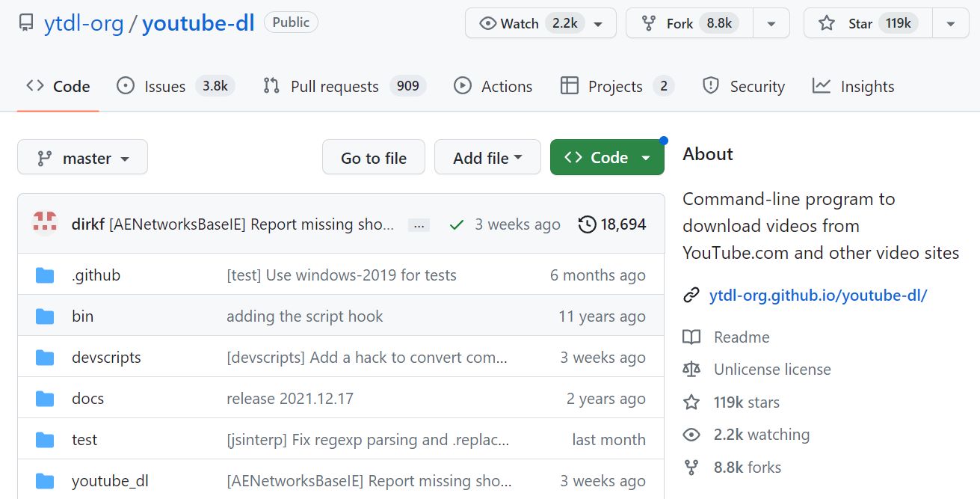The image size is (980, 499).
Task: Open dirkf's profile from commit author
Action: pyautogui.click(x=87, y=224)
